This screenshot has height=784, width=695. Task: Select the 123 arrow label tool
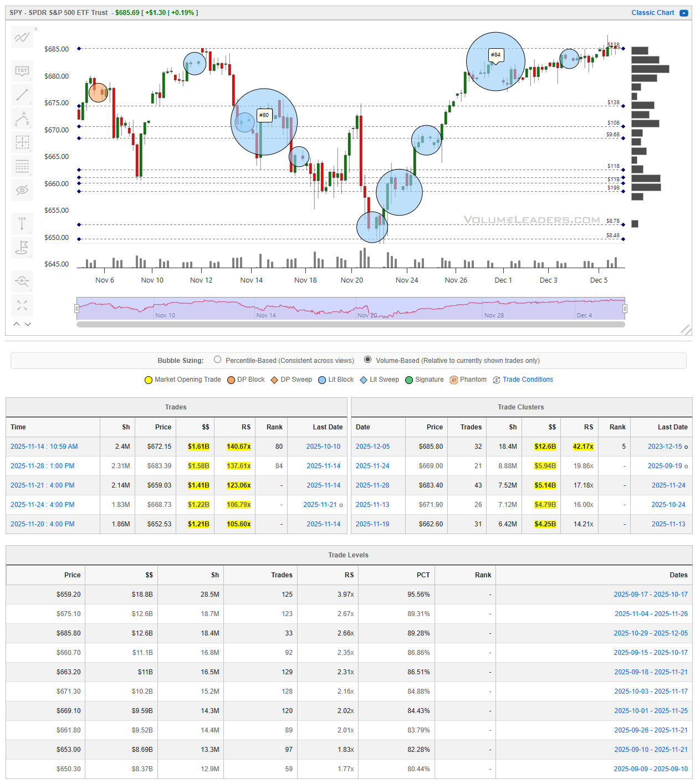(x=22, y=224)
